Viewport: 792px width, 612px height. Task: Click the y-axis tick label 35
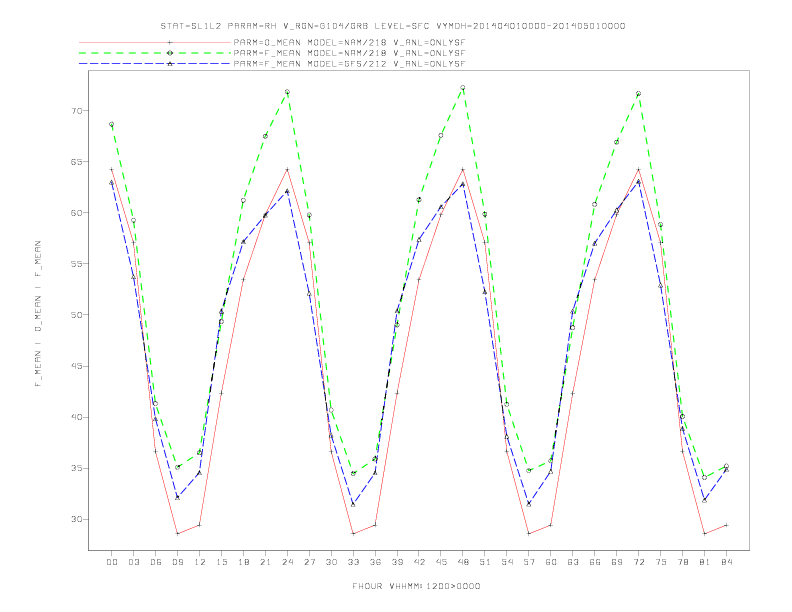76,468
